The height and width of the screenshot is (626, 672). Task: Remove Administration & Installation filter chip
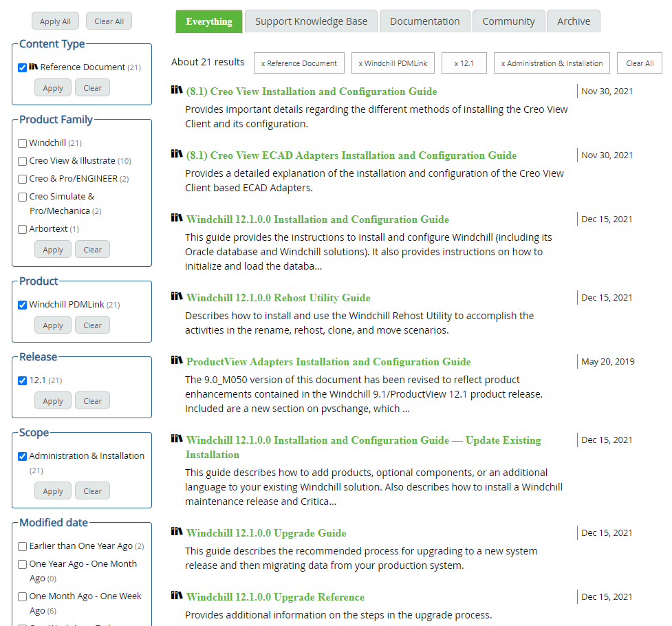point(552,63)
